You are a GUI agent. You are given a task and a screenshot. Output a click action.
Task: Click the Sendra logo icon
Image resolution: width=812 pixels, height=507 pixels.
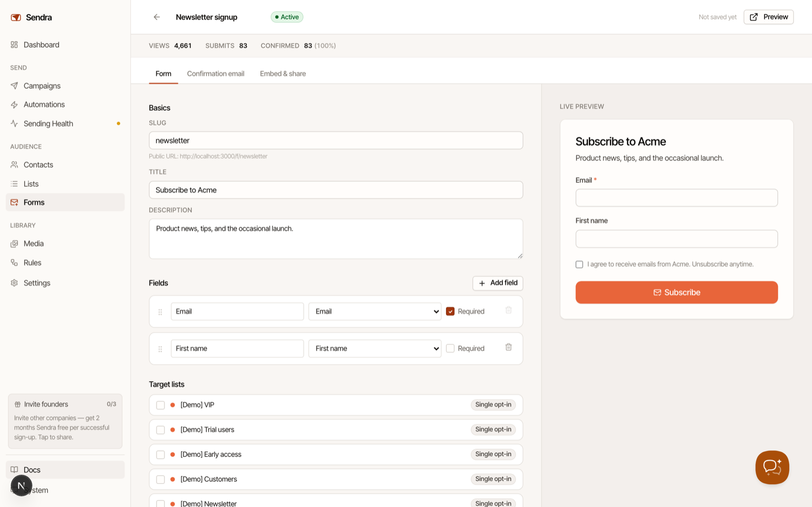pyautogui.click(x=16, y=17)
